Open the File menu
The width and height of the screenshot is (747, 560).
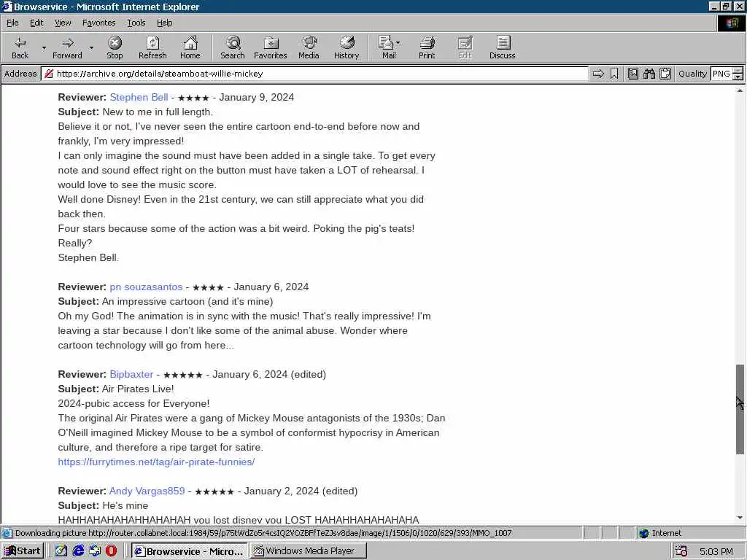[x=12, y=23]
